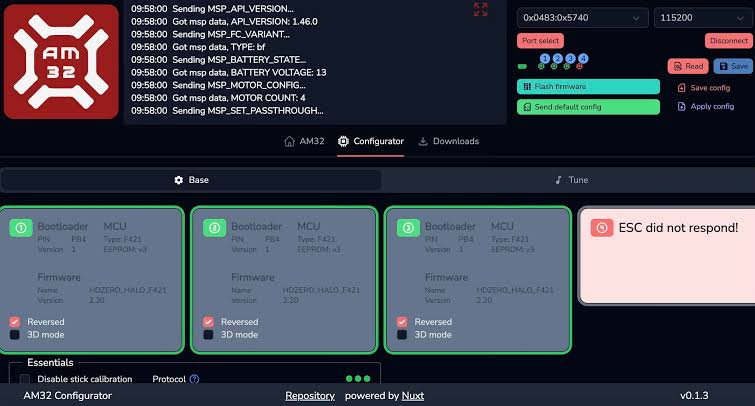Screen dimensions: 755x406
Task: Click log line Sending MSP_SET_PASSTHROUGH
Action: [227, 111]
